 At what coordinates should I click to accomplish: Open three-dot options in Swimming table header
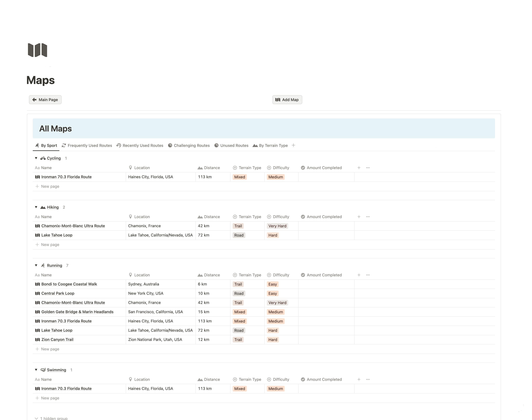click(368, 379)
